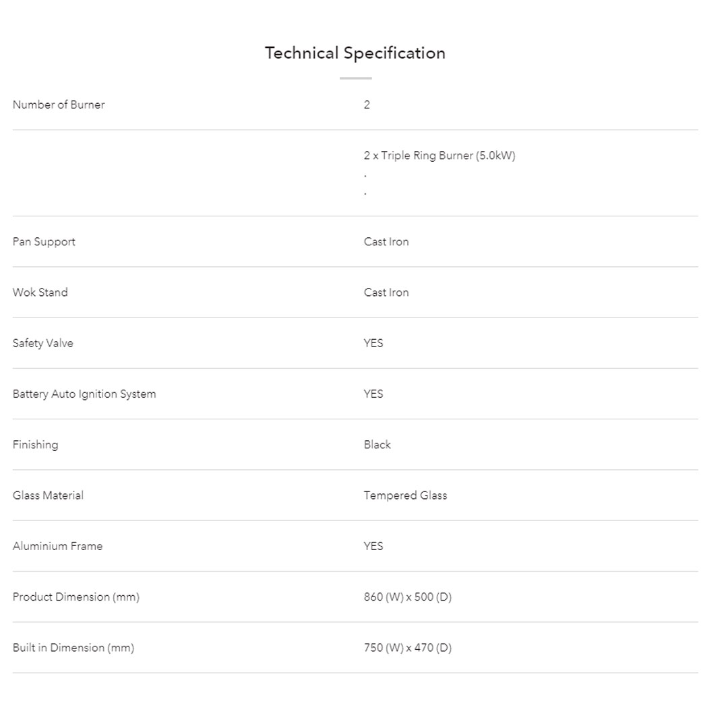
Task: Click the Safety Valve label
Action: pyautogui.click(x=42, y=343)
